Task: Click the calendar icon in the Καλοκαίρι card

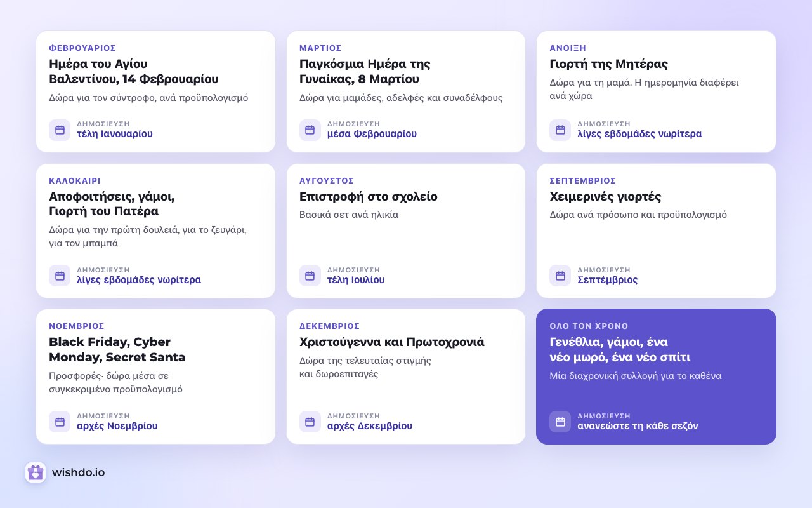Action: click(x=60, y=276)
